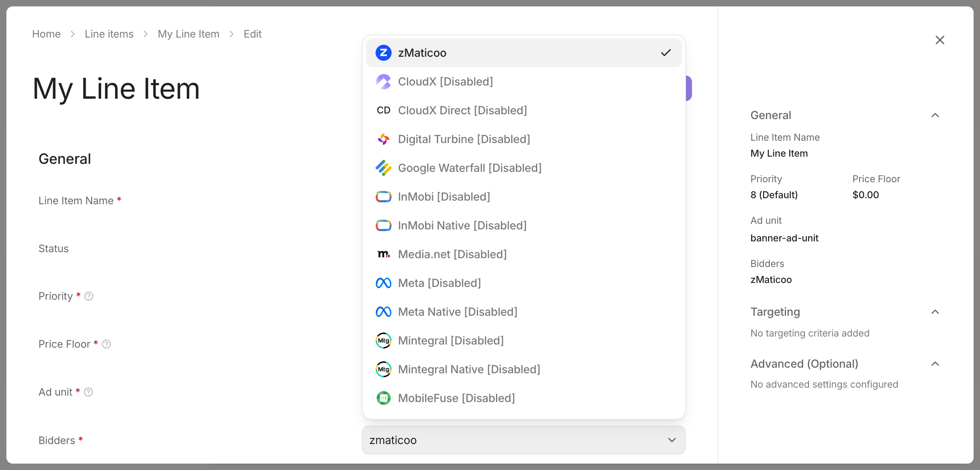The height and width of the screenshot is (470, 980).
Task: Select InMobi Native [Disabled] option
Action: pos(524,225)
